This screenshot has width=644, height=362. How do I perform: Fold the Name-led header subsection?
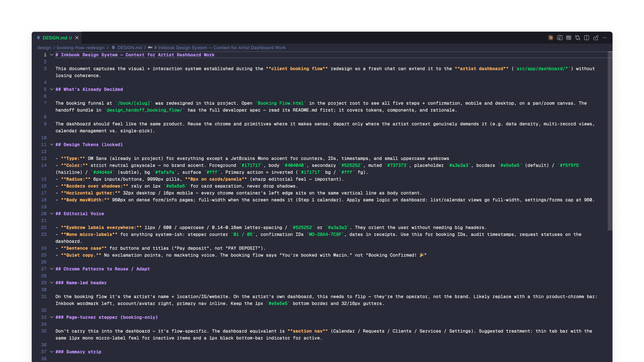(x=51, y=283)
